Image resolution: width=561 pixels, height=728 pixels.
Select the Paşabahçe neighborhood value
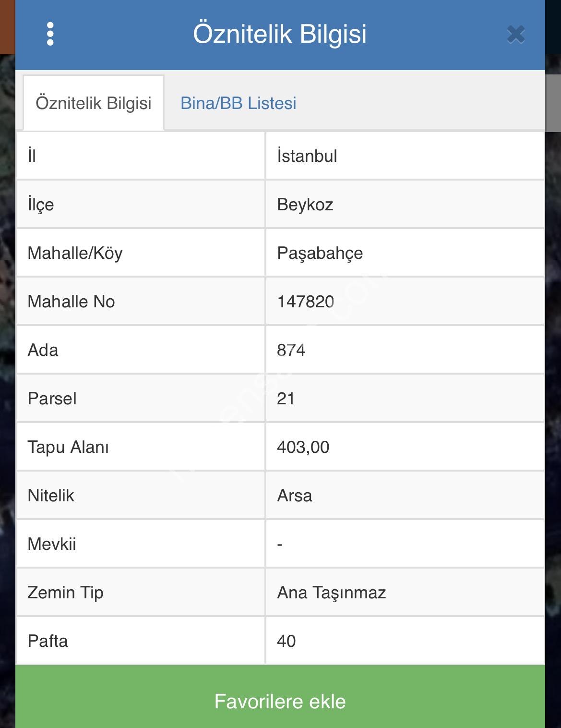click(x=320, y=253)
